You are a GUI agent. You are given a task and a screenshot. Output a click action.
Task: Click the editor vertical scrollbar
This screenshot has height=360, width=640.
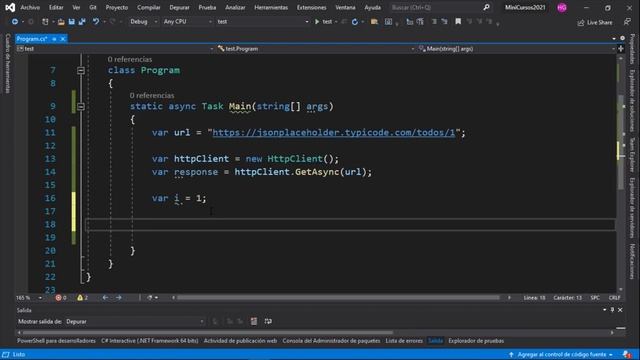tap(620, 143)
